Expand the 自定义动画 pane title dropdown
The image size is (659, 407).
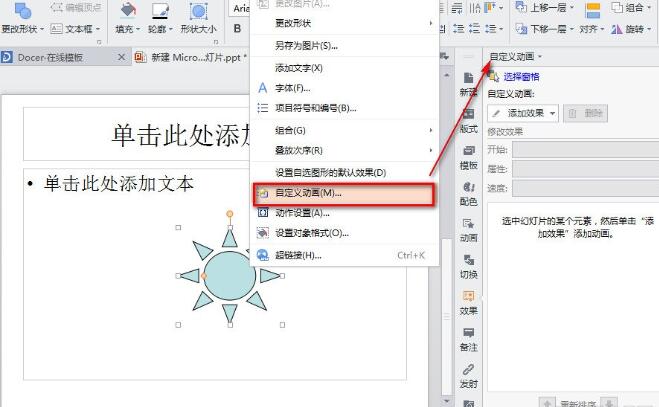coord(540,56)
